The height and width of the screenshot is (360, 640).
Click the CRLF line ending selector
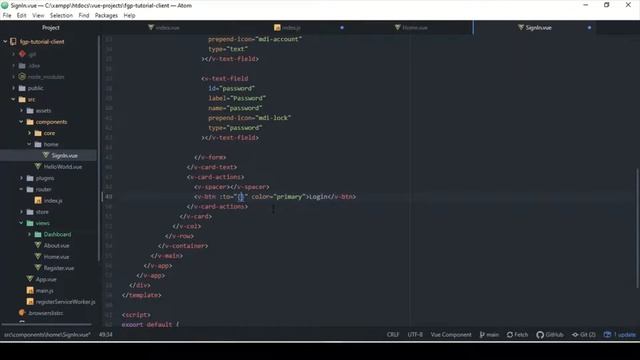click(393, 335)
